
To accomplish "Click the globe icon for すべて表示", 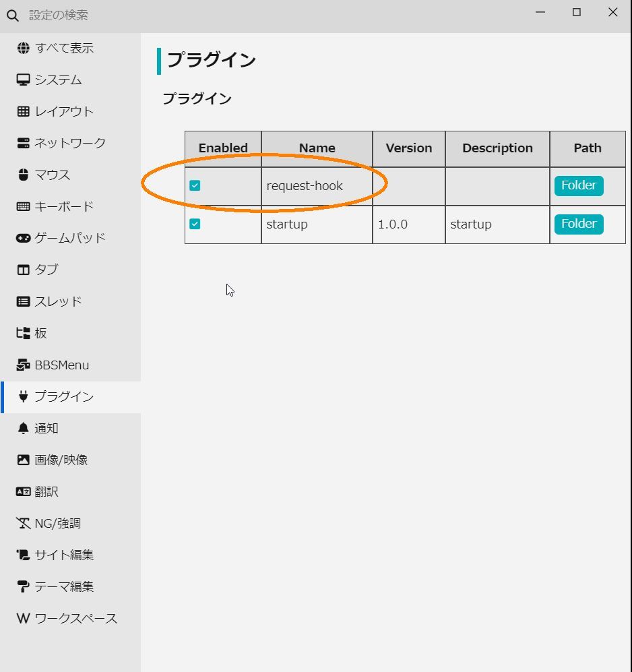I will pyautogui.click(x=23, y=48).
